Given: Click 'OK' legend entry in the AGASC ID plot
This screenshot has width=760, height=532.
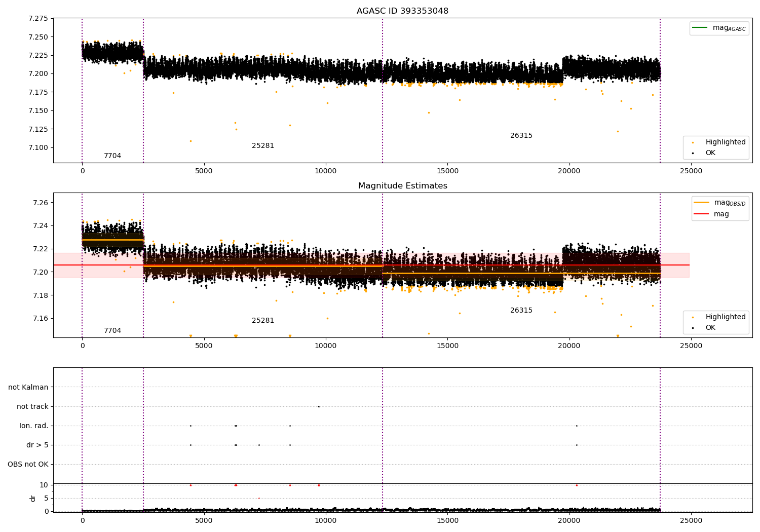Looking at the screenshot, I should click(710, 153).
